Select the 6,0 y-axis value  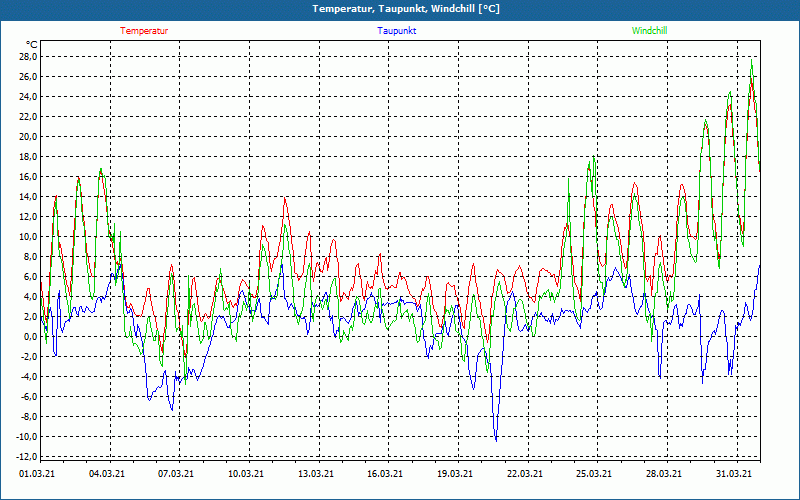[30, 277]
